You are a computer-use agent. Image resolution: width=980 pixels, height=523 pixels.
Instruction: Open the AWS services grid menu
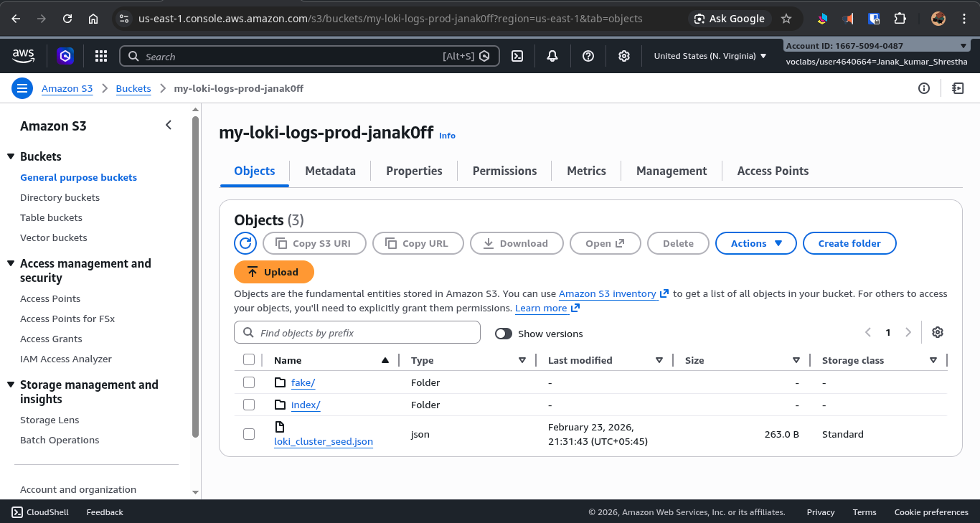pos(100,56)
